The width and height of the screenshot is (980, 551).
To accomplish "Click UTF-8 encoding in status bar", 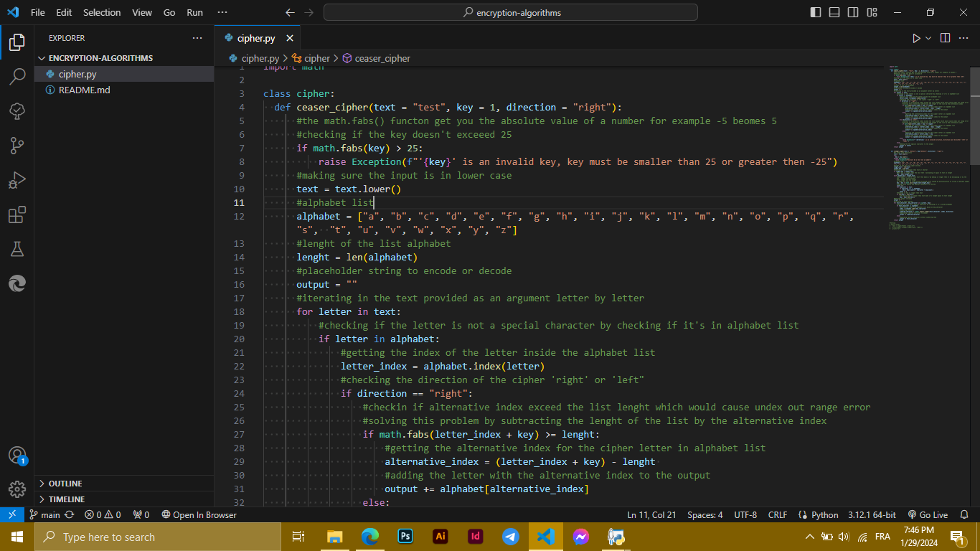I will click(x=745, y=514).
